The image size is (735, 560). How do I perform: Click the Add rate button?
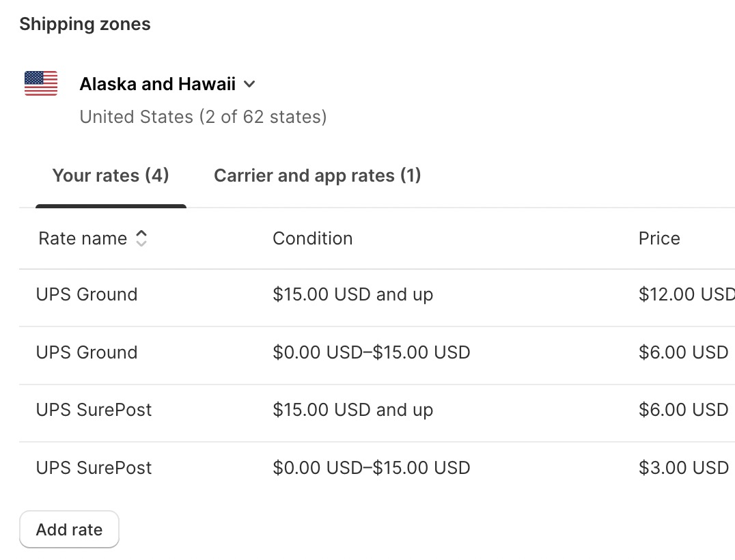70,529
